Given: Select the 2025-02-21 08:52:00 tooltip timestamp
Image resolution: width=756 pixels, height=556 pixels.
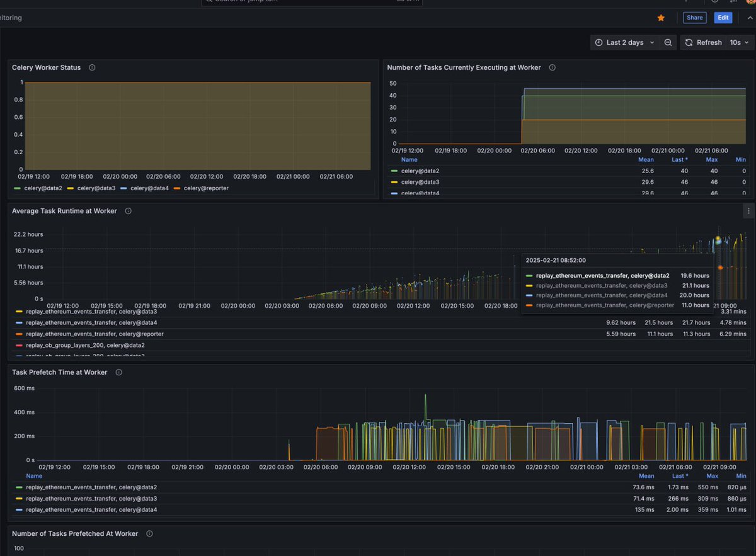Looking at the screenshot, I should point(556,260).
